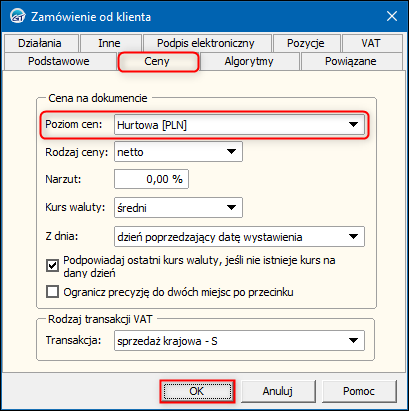Image resolution: width=409 pixels, height=411 pixels.
Task: Open the Algorytmy tab
Action: [249, 61]
